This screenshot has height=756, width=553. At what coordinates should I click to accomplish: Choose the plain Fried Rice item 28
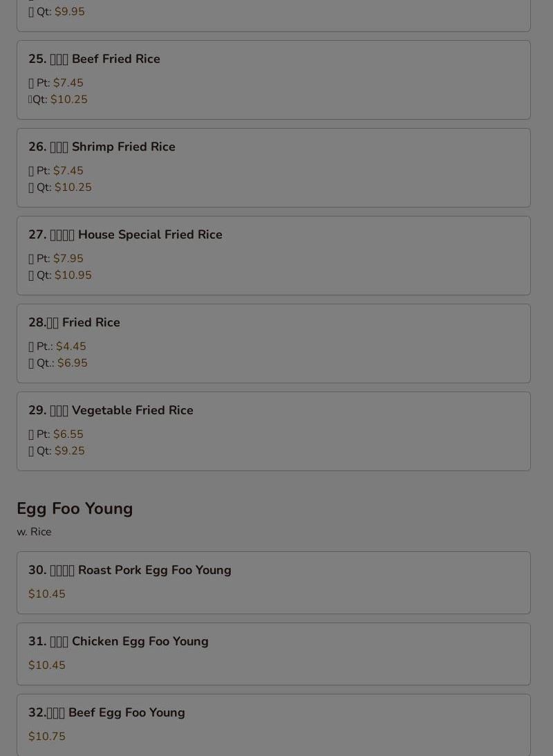[274, 343]
